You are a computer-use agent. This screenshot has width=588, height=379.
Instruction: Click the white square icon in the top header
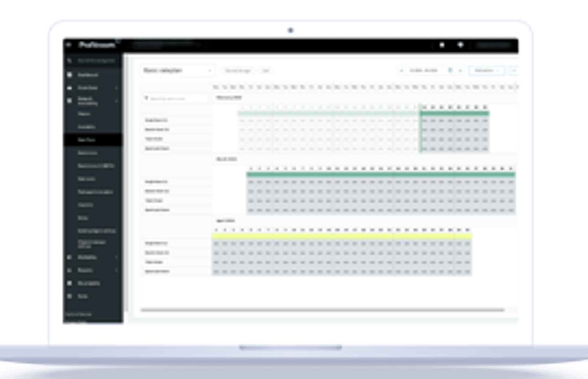coord(442,45)
